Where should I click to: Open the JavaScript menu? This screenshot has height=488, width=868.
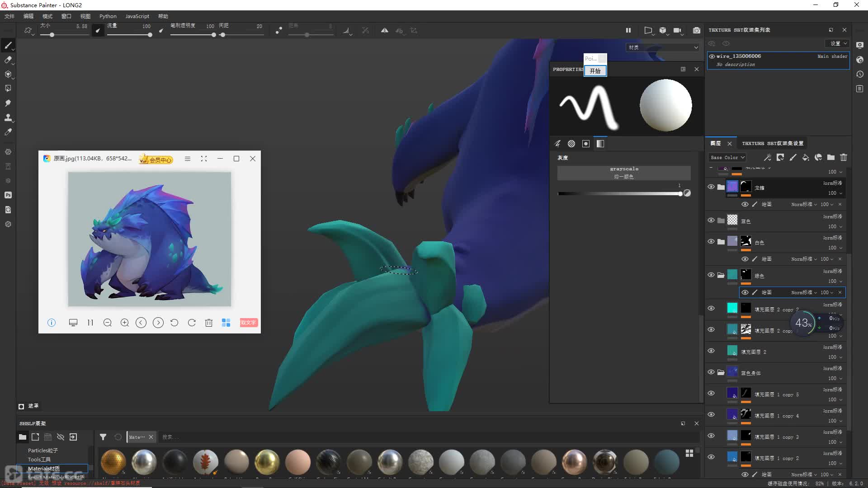(137, 16)
